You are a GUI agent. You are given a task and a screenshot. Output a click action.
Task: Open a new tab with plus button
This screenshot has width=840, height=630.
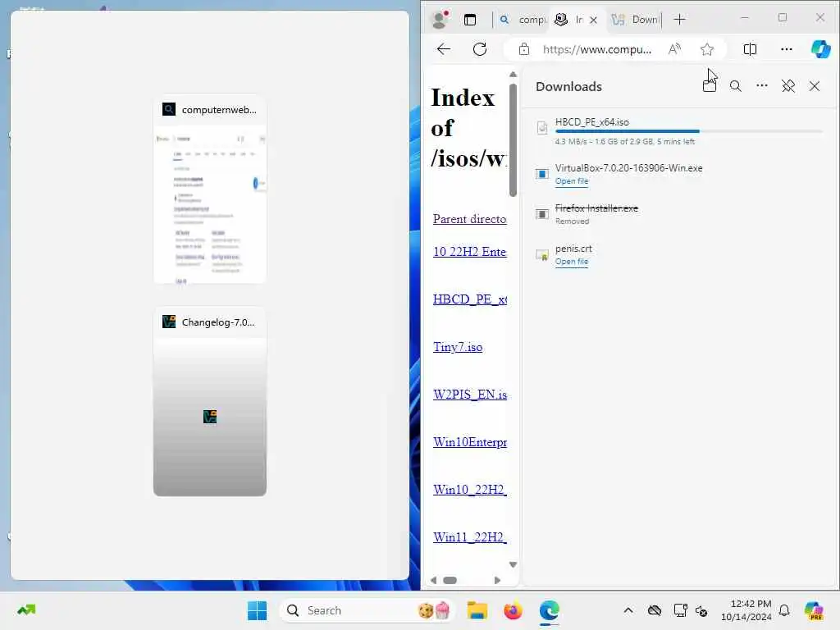coord(679,20)
